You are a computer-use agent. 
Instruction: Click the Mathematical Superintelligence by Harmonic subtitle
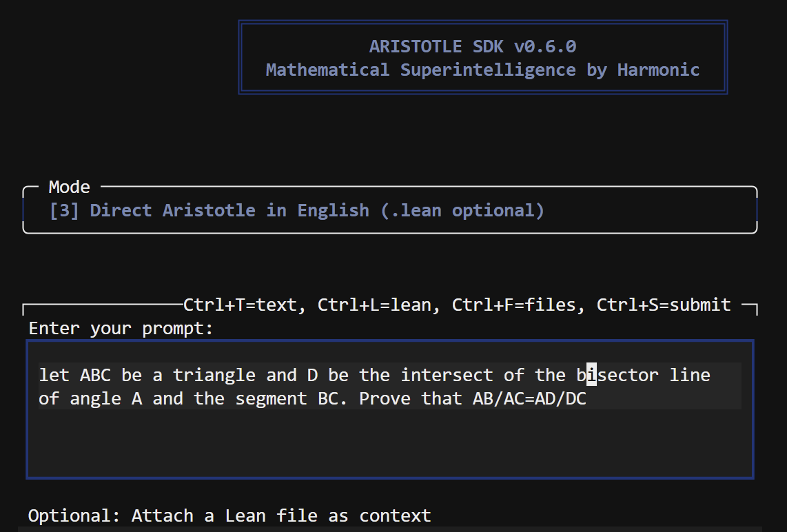[x=482, y=70]
